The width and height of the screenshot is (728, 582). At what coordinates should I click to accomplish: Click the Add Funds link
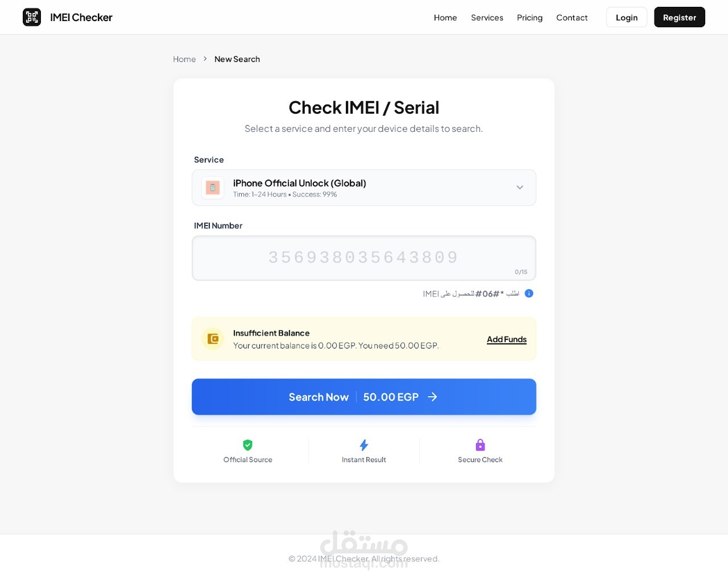click(x=507, y=339)
